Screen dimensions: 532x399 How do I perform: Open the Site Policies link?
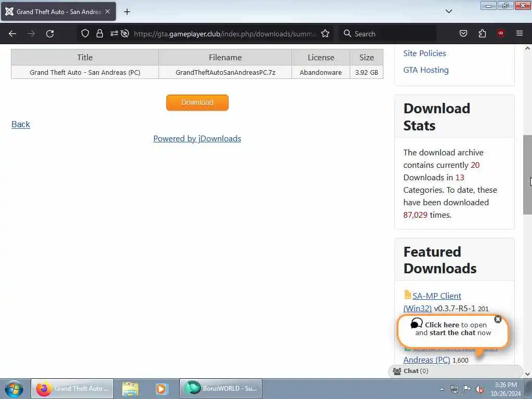click(424, 54)
